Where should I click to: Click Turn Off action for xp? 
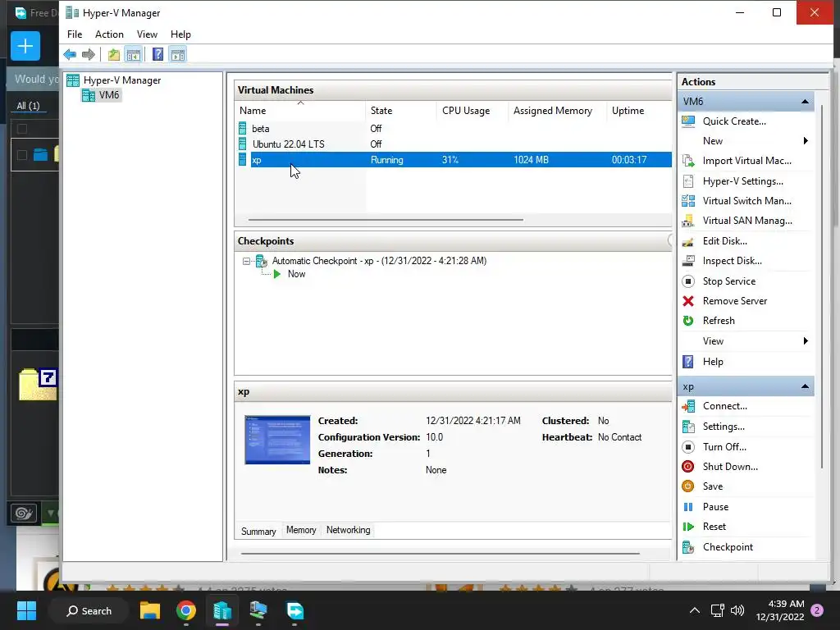click(724, 447)
